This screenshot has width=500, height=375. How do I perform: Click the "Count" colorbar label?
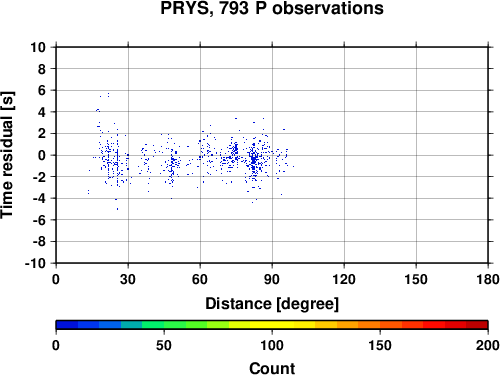click(x=272, y=368)
